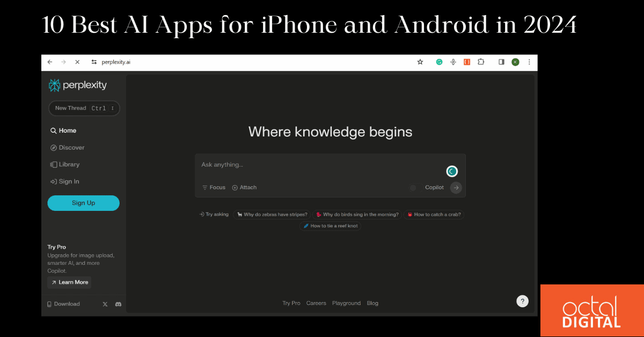Open Chrome's three-dot menu

point(529,62)
